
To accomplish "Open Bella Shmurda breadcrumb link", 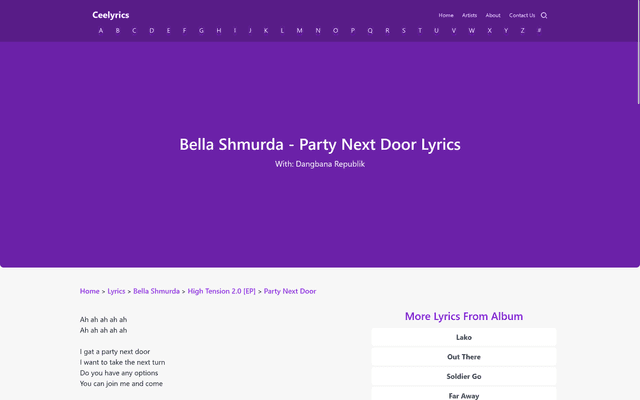I will [156, 291].
